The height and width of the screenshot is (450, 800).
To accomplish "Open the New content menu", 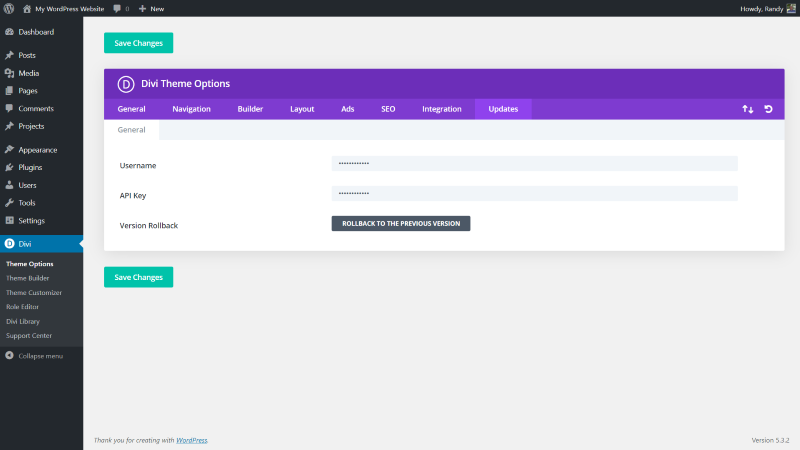I will (152, 9).
